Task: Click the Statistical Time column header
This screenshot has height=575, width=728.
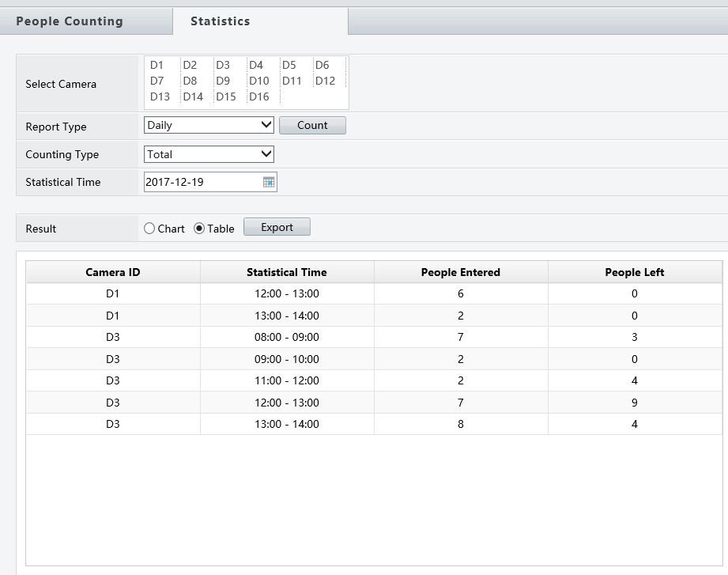Action: [286, 272]
